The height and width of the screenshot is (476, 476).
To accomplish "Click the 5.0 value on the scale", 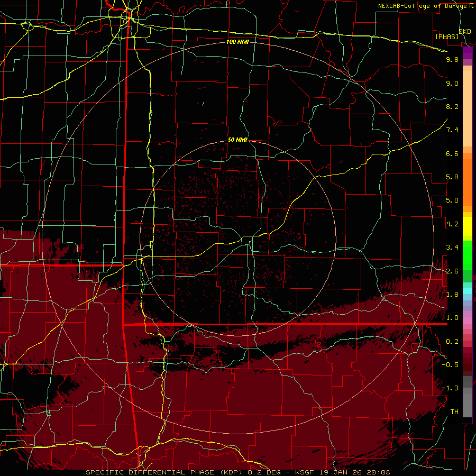I will [452, 200].
